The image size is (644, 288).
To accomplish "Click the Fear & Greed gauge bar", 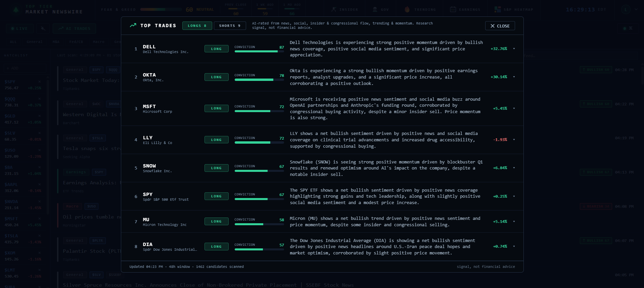I will coord(162,9).
